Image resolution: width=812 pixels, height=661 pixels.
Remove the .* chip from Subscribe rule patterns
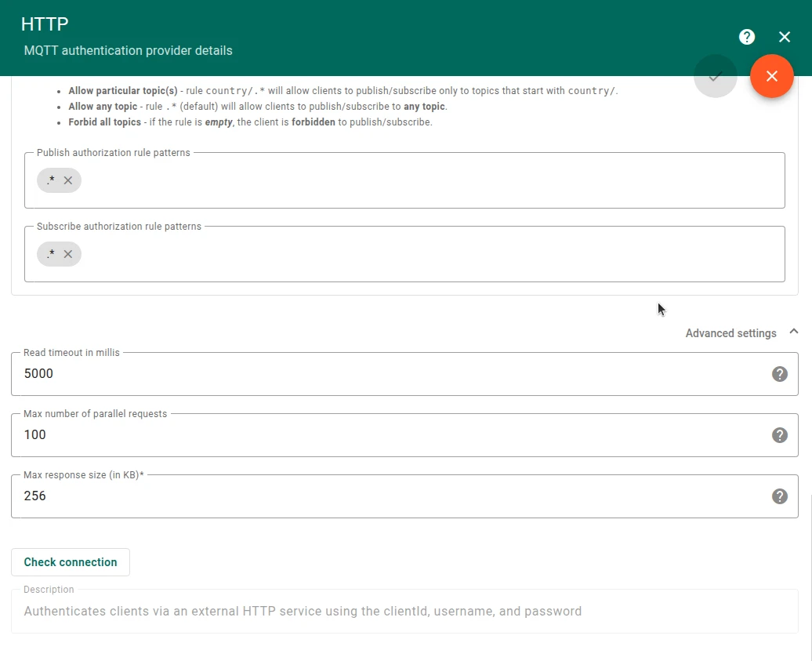tap(68, 254)
